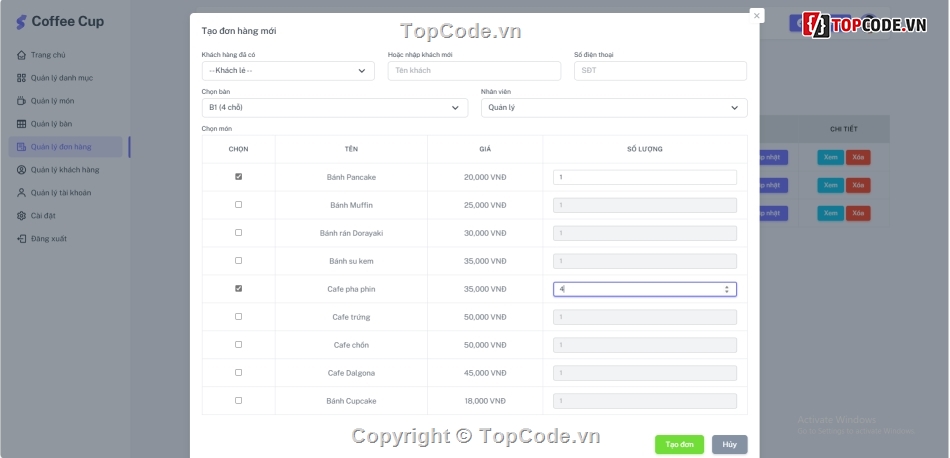Check the Cafe trứng checkbox

pos(239,316)
